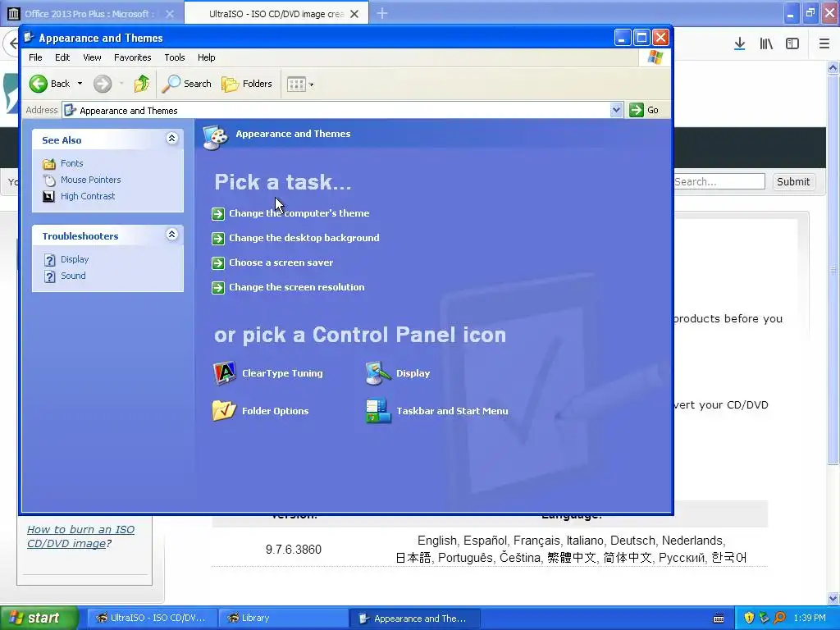
Task: Select Change the computer's theme task
Action: click(x=299, y=213)
